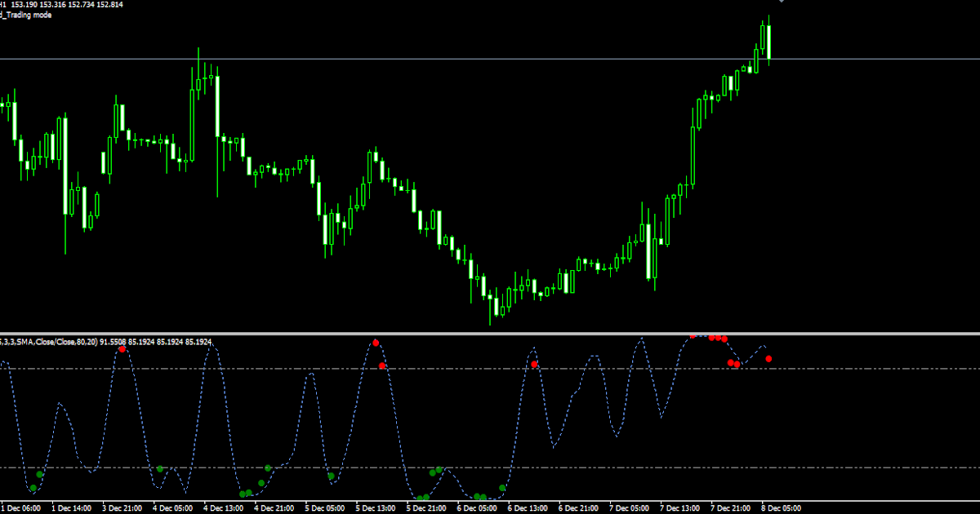
Task: Select the 8 Dec 05:00 time axis label
Action: [x=781, y=505]
